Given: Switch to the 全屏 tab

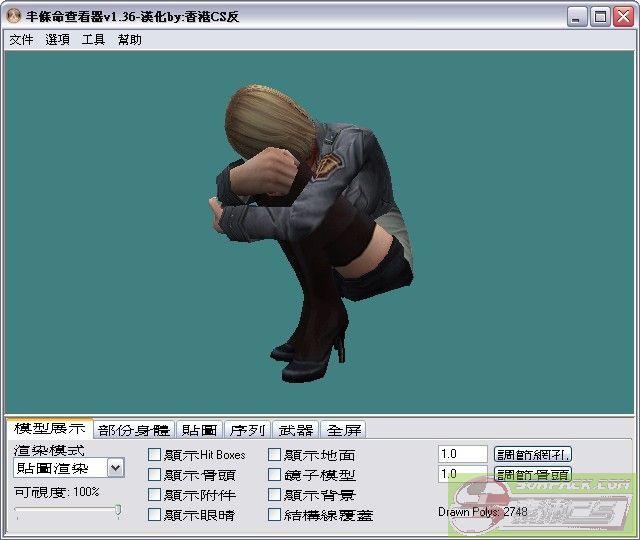Looking at the screenshot, I should pyautogui.click(x=344, y=430).
